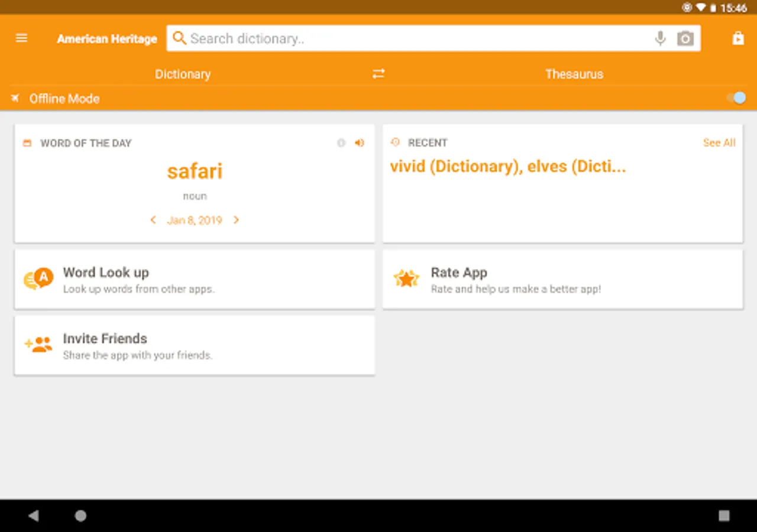Tap the swap icon between Dictionary and Thesaurus

(x=378, y=74)
